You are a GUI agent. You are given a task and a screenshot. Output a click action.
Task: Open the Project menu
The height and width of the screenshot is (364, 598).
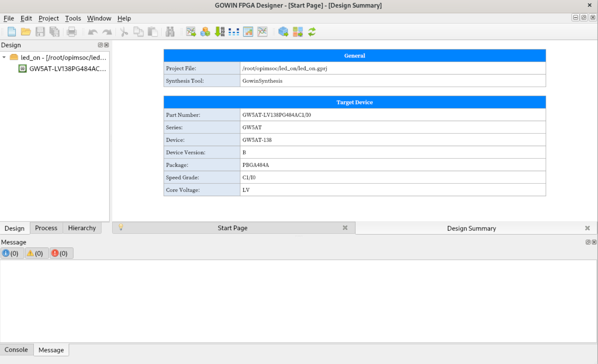[49, 18]
